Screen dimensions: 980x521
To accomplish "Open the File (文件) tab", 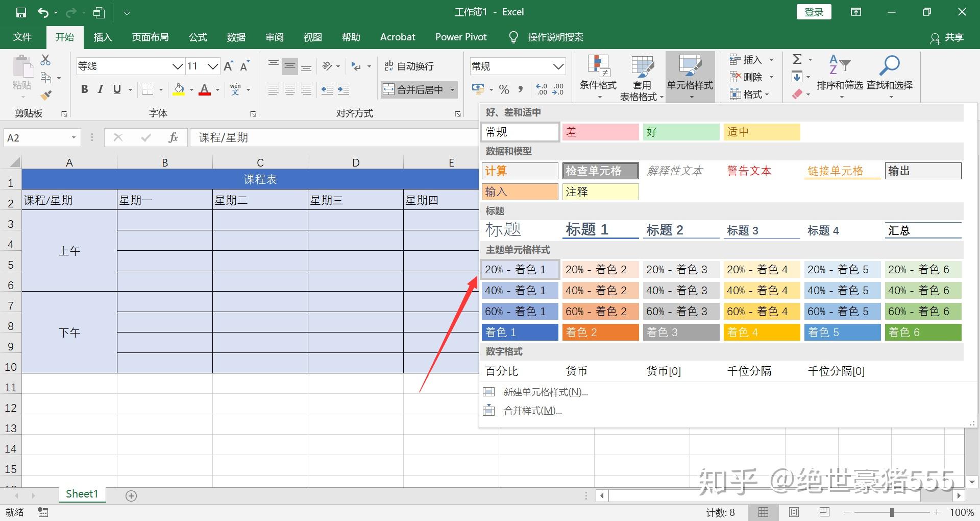I will 22,37.
